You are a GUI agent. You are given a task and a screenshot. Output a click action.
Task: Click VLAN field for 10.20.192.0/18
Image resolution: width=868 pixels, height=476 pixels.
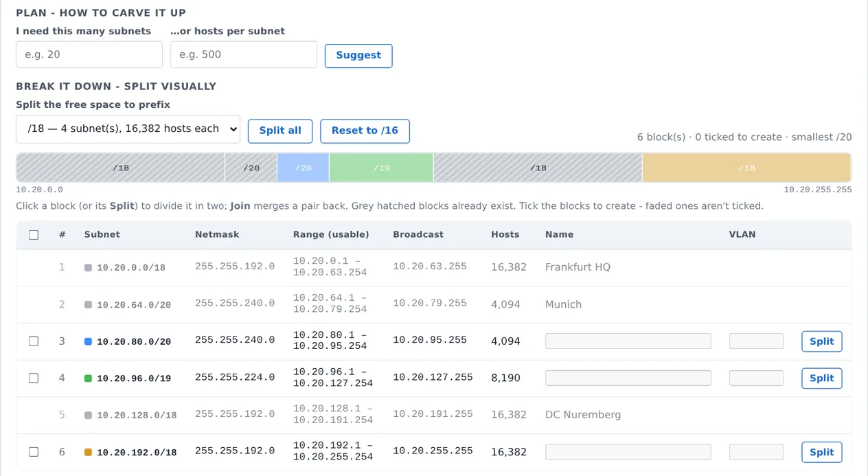(x=756, y=452)
